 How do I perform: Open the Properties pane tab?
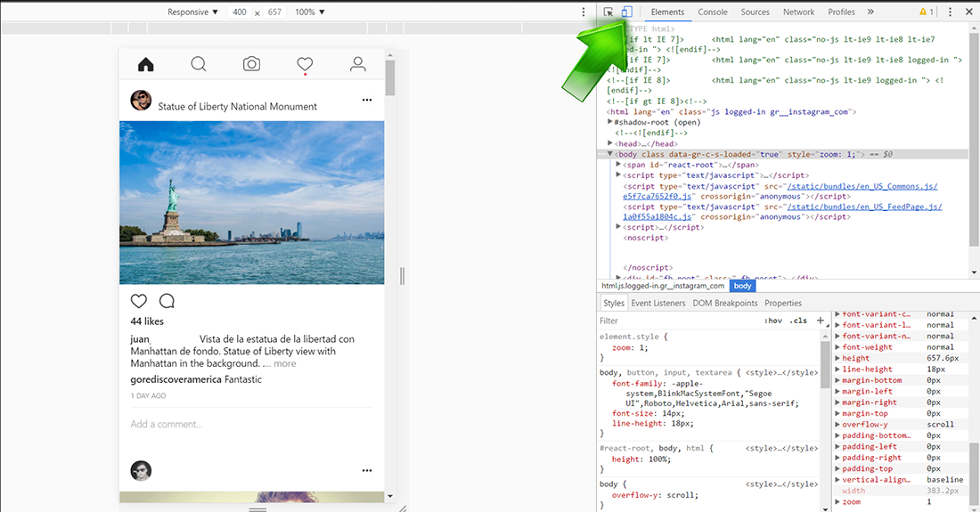point(783,303)
